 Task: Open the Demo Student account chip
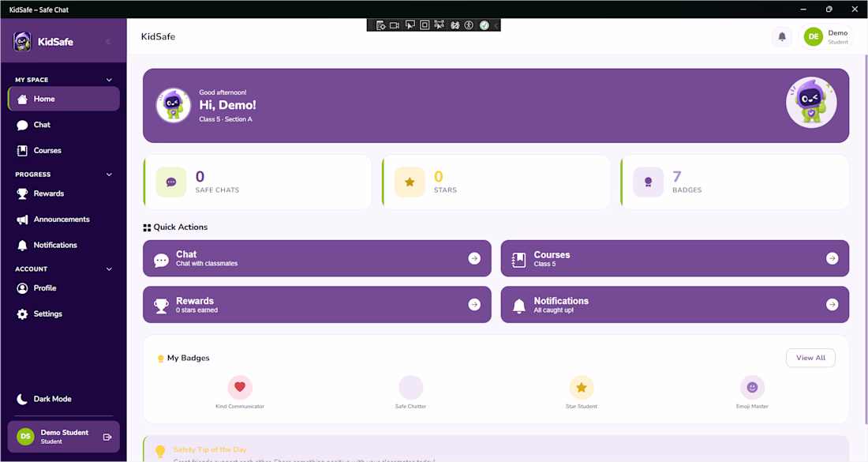(x=825, y=37)
